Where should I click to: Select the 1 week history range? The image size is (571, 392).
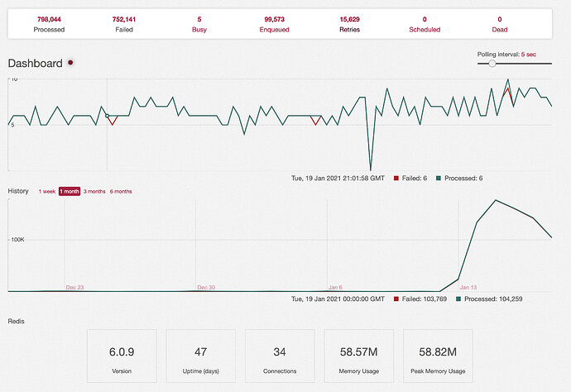click(x=47, y=191)
